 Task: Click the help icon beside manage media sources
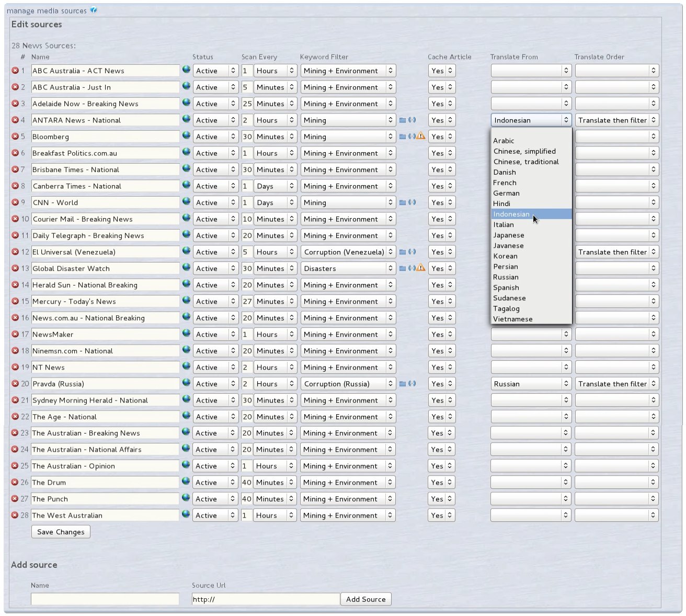click(94, 10)
